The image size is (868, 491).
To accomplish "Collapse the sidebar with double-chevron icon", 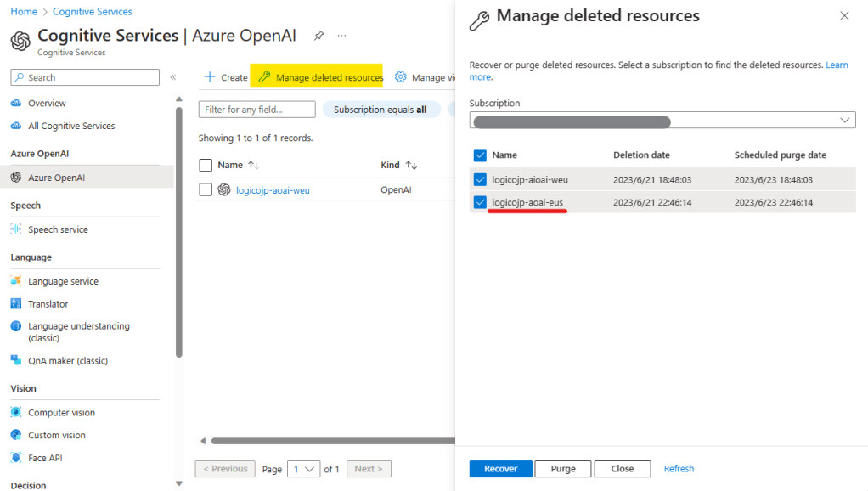I will [x=173, y=77].
